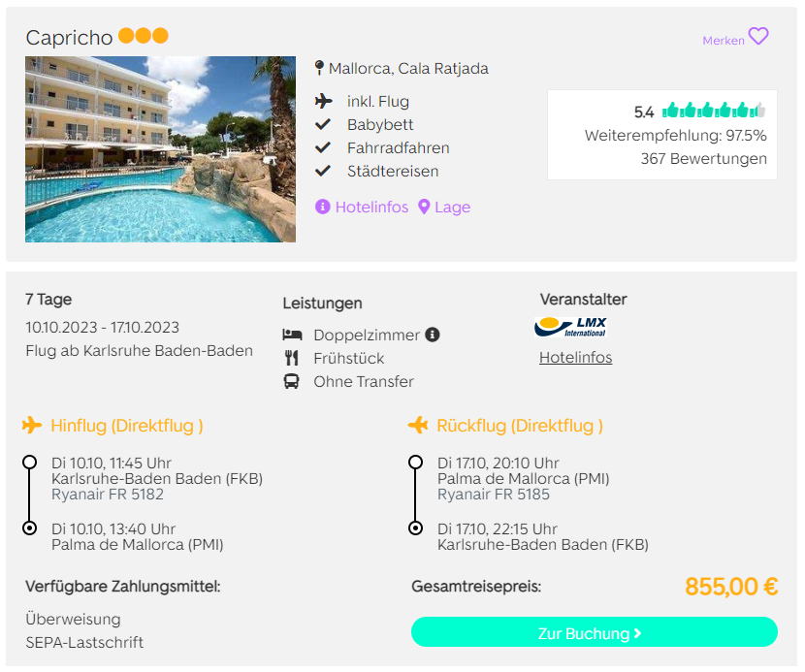Click the orange Rückflug airplane icon

418,425
